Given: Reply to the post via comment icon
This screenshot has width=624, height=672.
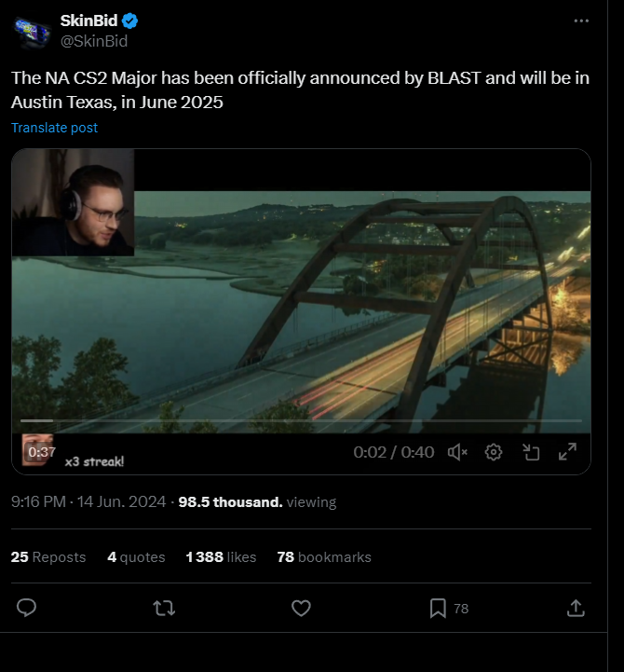Looking at the screenshot, I should coord(27,608).
